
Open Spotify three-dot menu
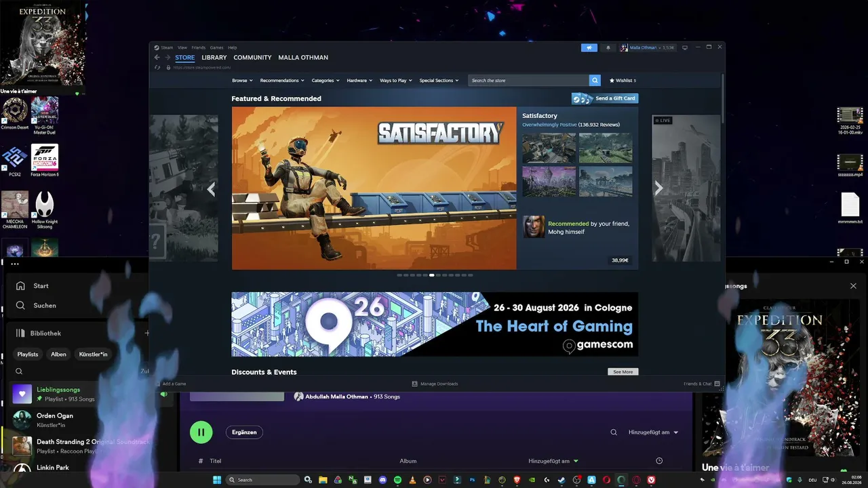point(15,264)
